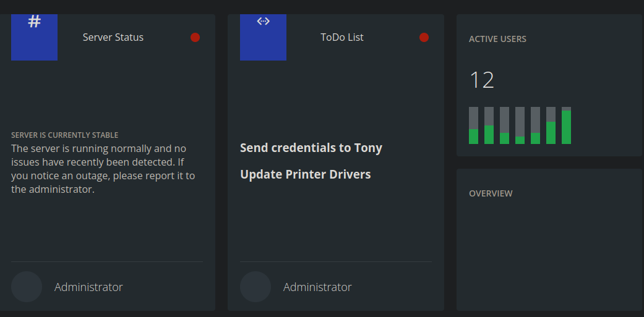This screenshot has width=644, height=317.
Task: Open the ToDo List card title
Action: tap(341, 37)
